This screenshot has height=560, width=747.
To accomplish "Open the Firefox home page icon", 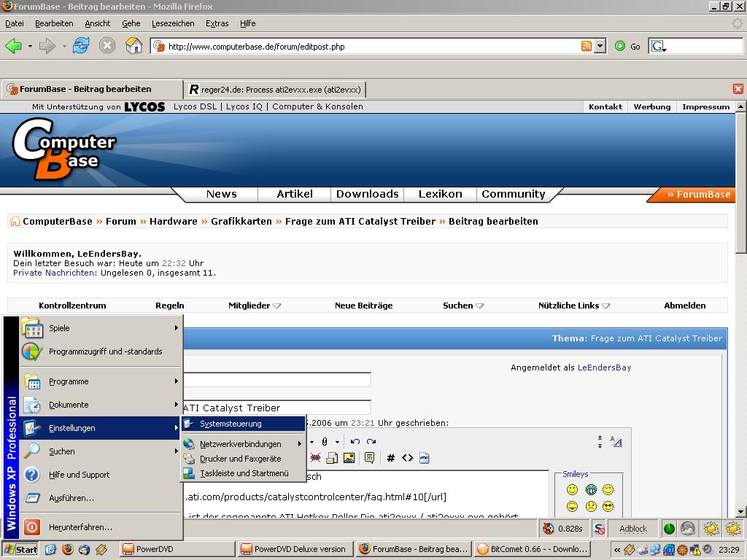I will [134, 46].
